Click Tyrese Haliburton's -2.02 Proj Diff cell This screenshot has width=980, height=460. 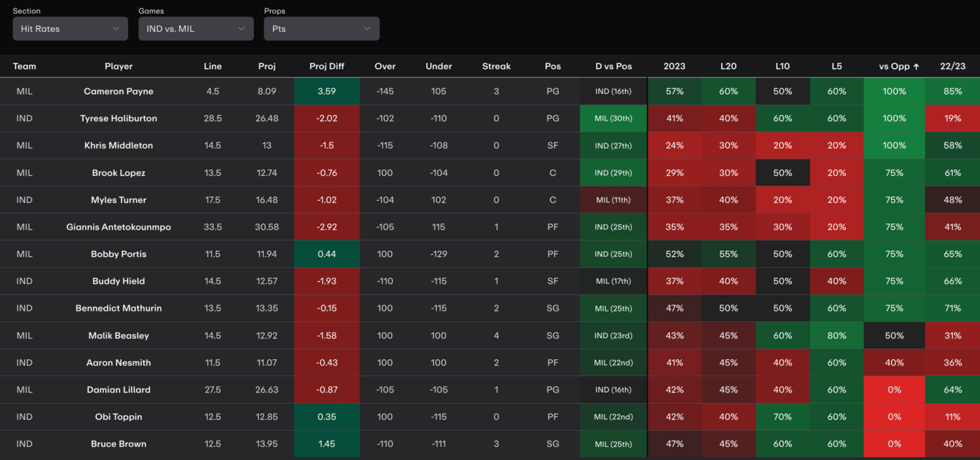327,118
